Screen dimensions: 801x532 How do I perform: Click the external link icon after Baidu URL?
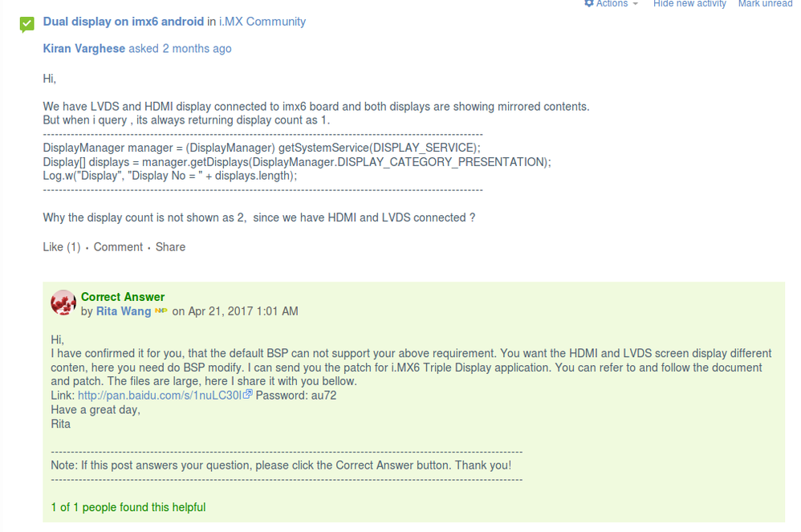(249, 395)
